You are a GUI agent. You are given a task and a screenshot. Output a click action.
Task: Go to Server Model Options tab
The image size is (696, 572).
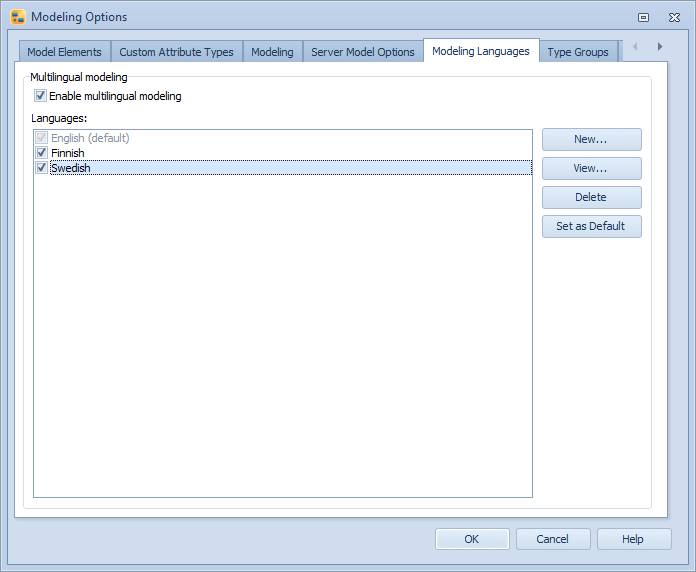point(363,52)
